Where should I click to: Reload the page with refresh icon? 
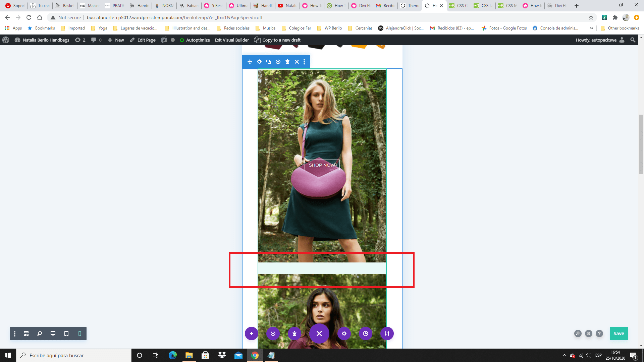point(29,17)
